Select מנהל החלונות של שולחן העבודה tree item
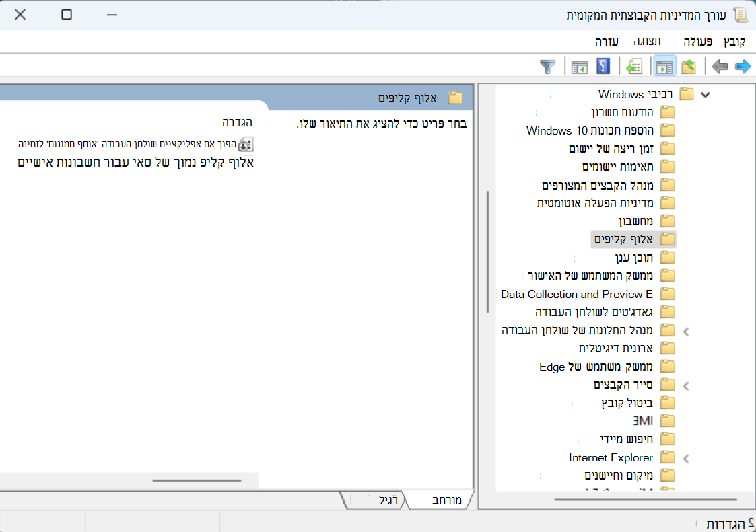 [x=577, y=330]
